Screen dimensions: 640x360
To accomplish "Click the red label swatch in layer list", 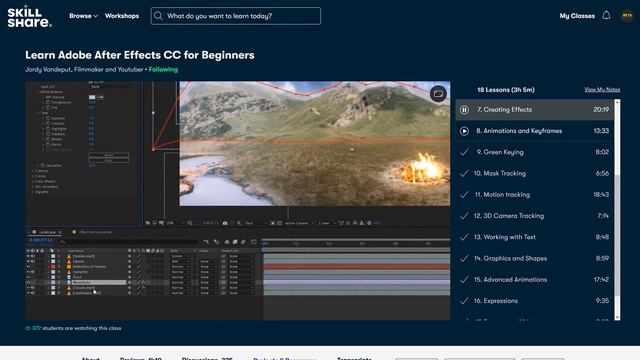I will pos(53,267).
